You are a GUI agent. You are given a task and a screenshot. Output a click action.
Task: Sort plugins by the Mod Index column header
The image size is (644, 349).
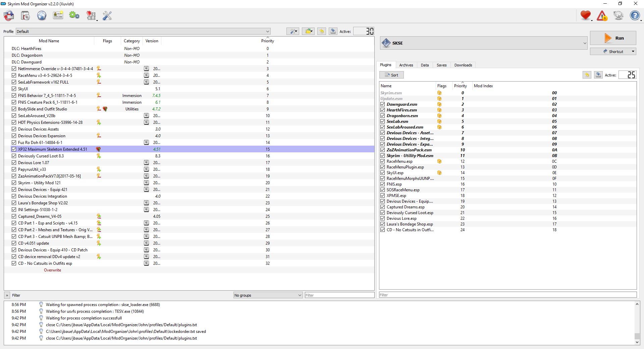point(554,86)
